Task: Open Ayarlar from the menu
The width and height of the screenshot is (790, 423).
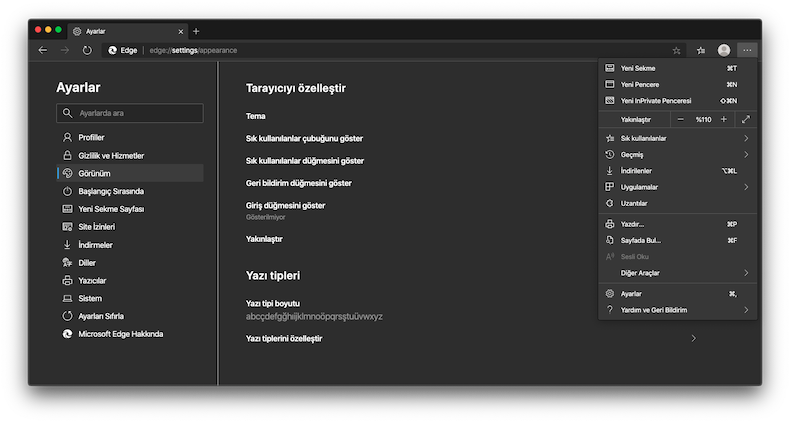Action: 678,294
